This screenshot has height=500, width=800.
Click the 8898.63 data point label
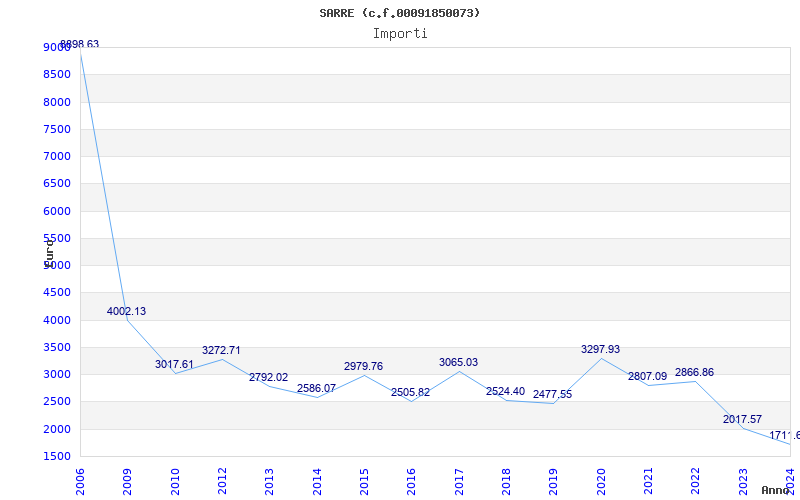[80, 44]
